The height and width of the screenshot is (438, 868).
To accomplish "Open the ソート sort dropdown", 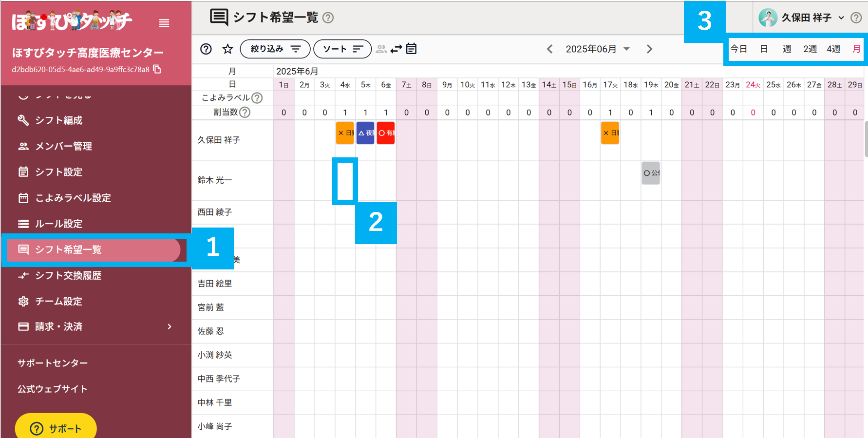I will tap(342, 49).
